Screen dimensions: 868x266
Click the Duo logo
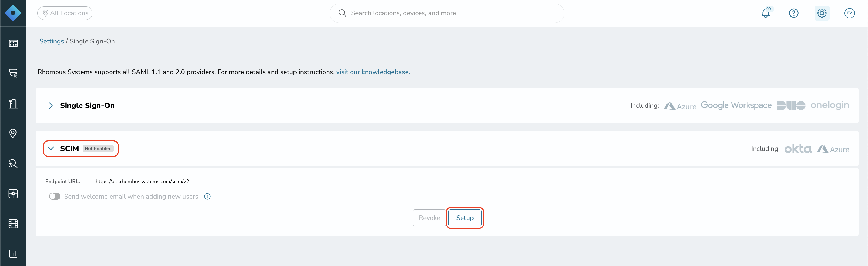tap(791, 105)
